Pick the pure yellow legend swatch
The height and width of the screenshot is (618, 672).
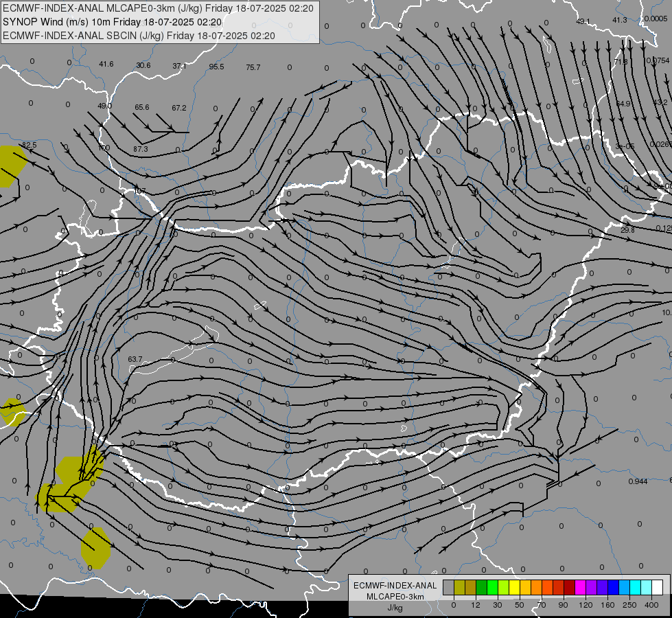514,587
